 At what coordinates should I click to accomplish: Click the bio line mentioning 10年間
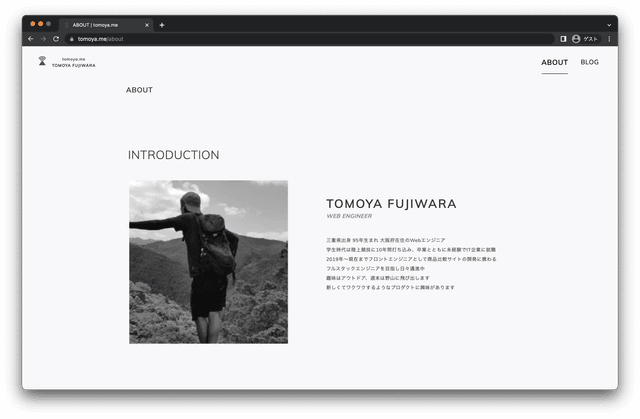[411, 250]
